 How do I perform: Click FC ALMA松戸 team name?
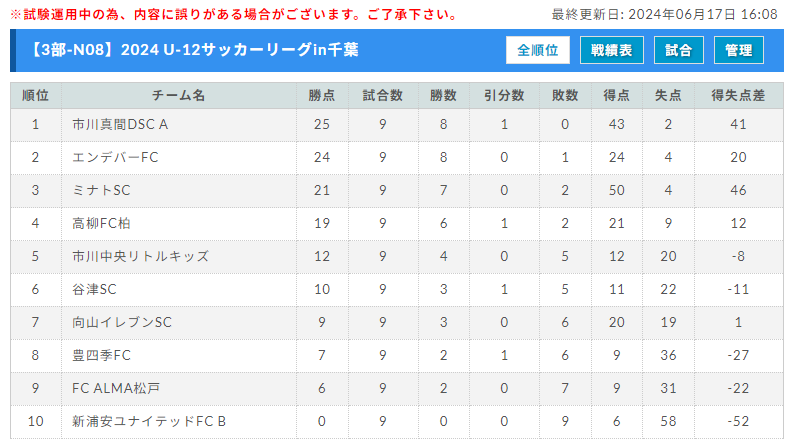[116, 389]
